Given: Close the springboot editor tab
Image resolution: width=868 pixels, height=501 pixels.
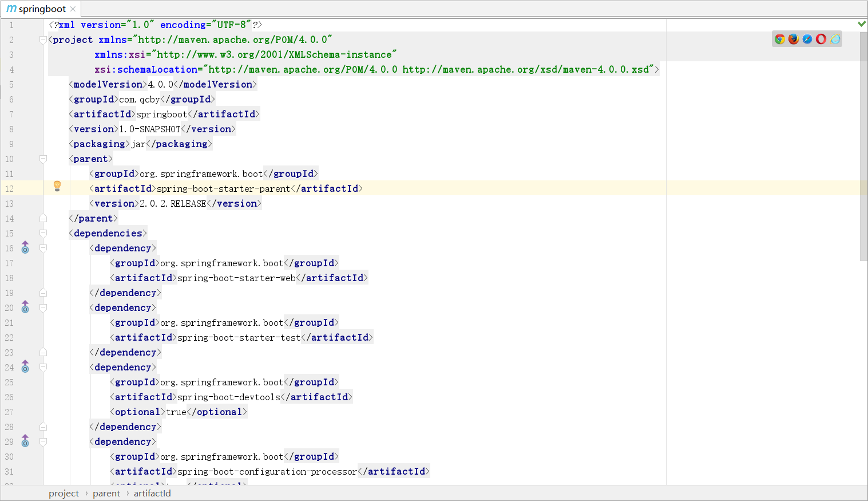Looking at the screenshot, I should 73,9.
